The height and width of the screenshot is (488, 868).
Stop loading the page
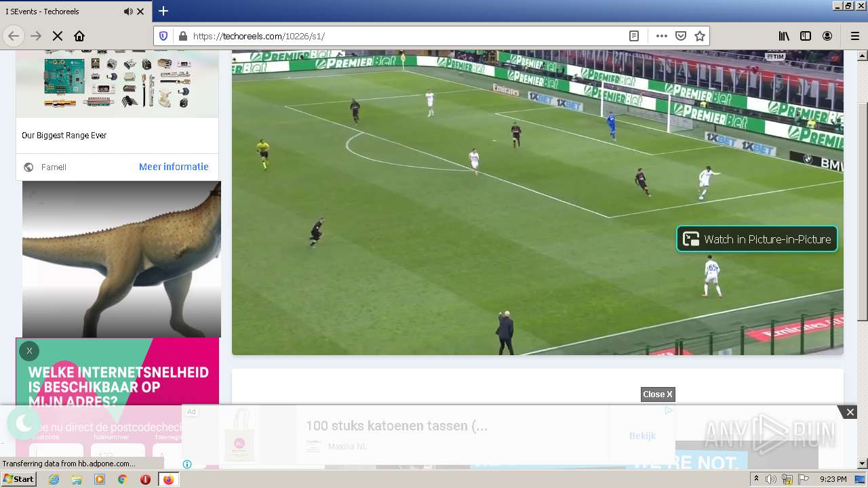(x=58, y=36)
